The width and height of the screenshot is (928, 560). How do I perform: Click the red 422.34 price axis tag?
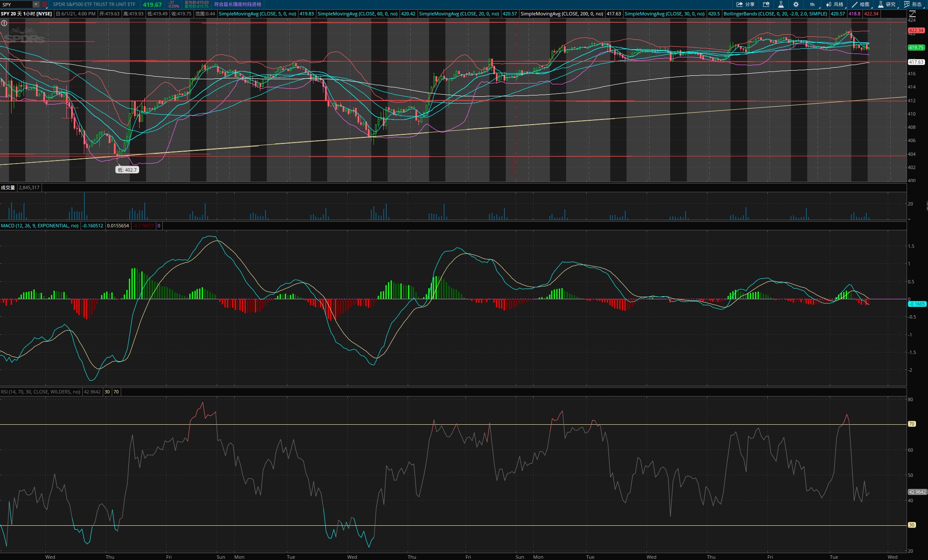point(916,30)
